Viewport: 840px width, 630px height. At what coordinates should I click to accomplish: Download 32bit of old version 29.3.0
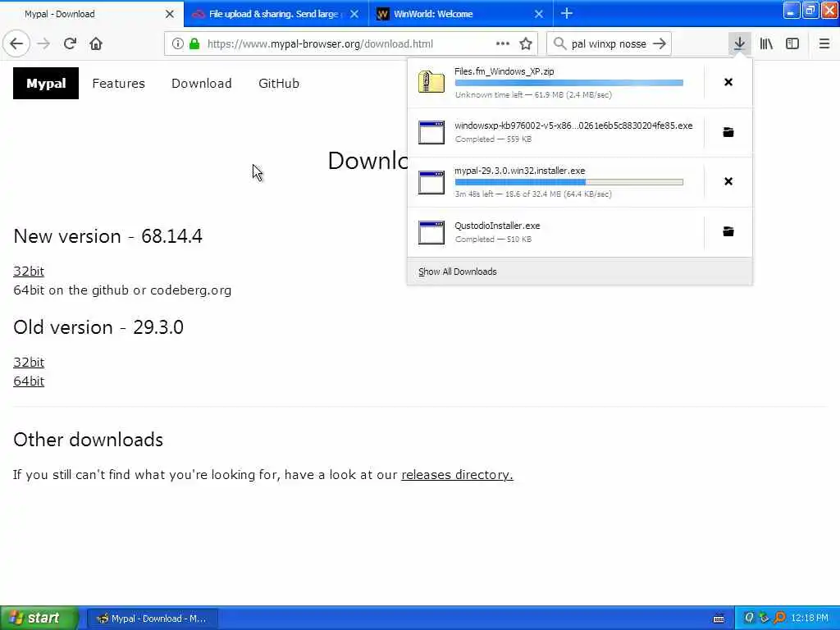[x=29, y=362]
